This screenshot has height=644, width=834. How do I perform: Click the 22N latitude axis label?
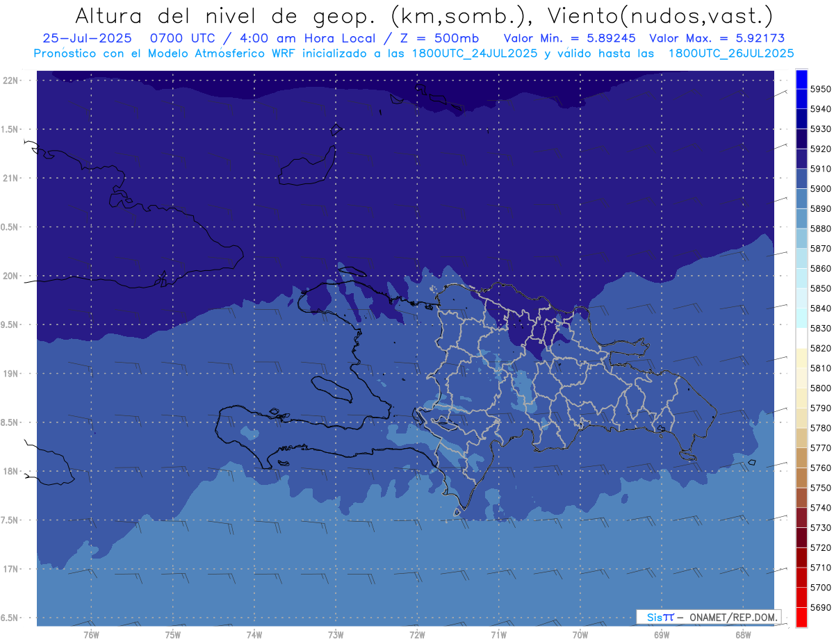tap(12, 80)
